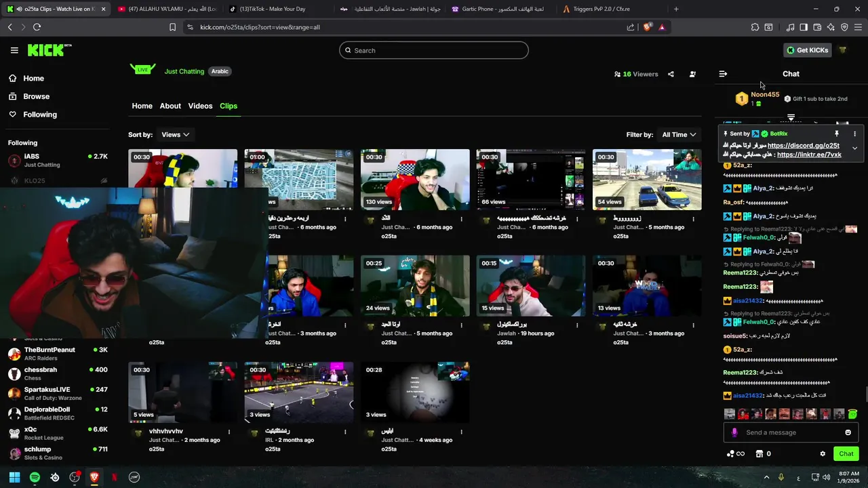Open Brave Wallet icon in toolbar
Screen dimensions: 868x488
[x=817, y=27]
